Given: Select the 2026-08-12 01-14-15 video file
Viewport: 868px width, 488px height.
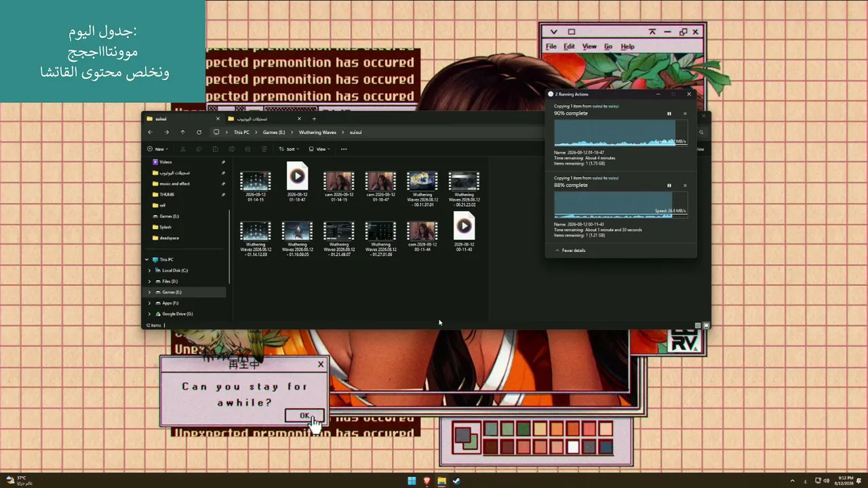Looking at the screenshot, I should click(x=256, y=185).
